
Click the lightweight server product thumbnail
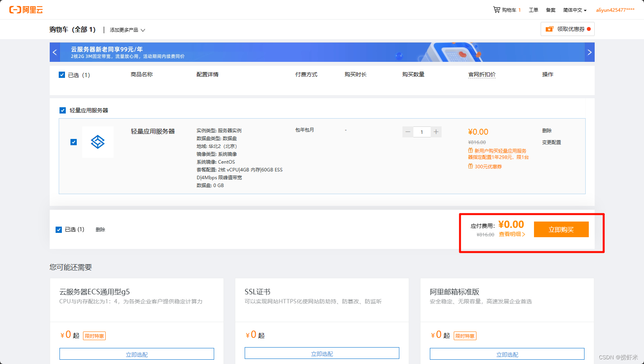click(x=97, y=142)
